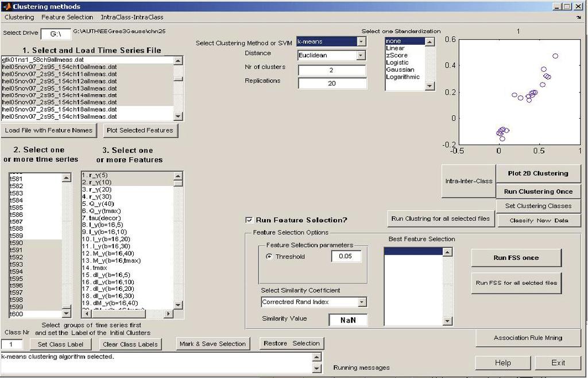Viewport: 588px width, 378px height.
Task: Click running messages box scroll up arrow
Action: (317, 357)
